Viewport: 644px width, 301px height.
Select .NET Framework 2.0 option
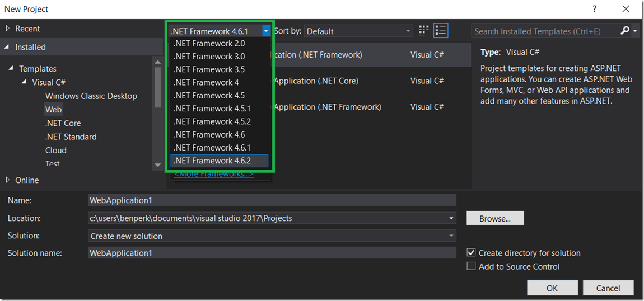(x=220, y=43)
